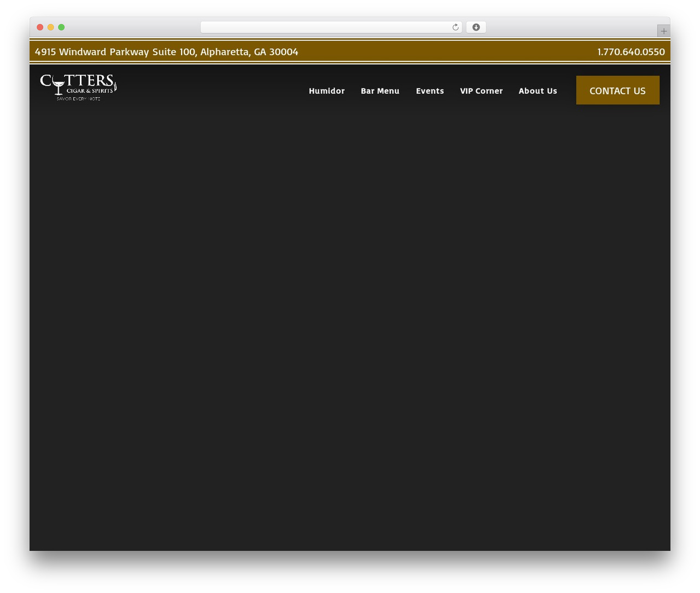Click the Savor Every Note tagline
This screenshot has height=593, width=700.
[x=78, y=99]
